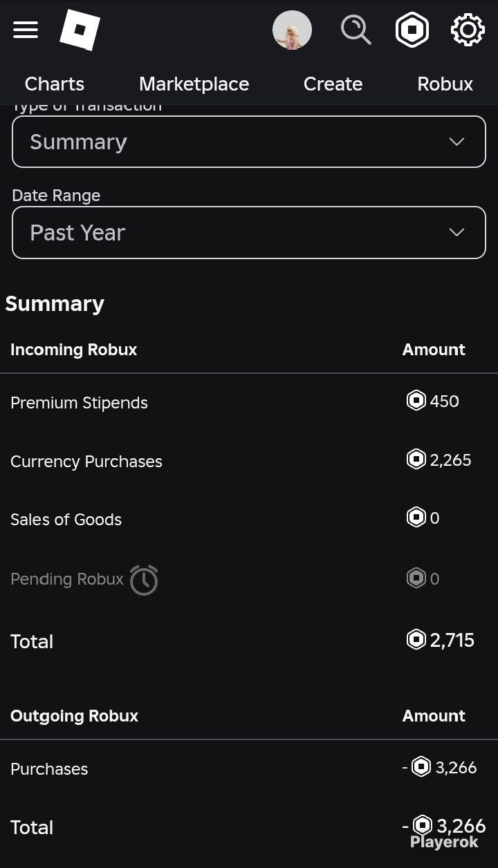Switch to the Marketplace tab
The image size is (498, 868).
194,84
